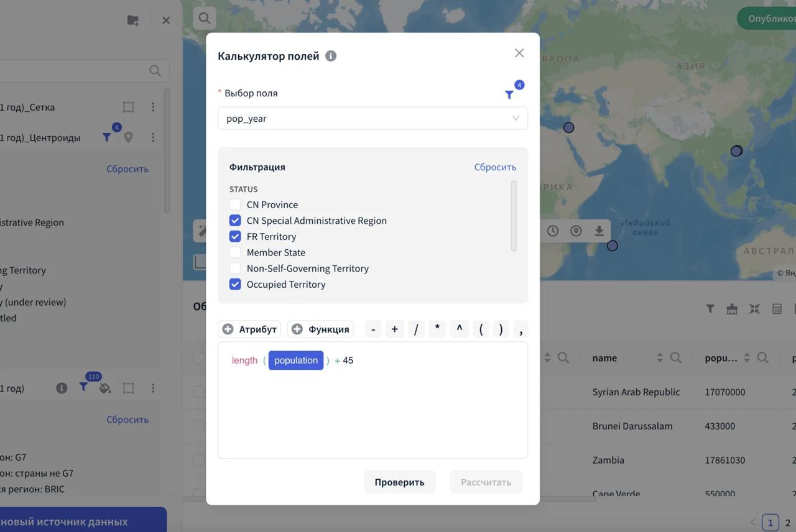Uncheck CN Special Administrative Region checkbox
The height and width of the screenshot is (532, 796).
(x=235, y=221)
